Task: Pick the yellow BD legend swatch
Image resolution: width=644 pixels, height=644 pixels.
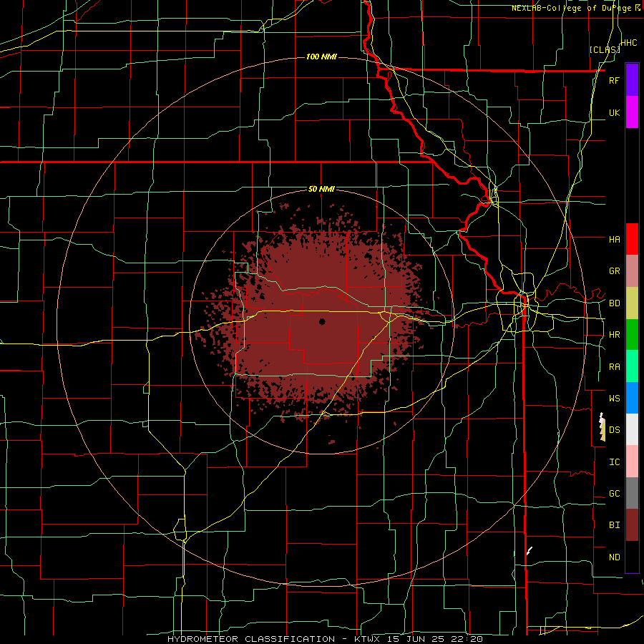Action: click(632, 303)
